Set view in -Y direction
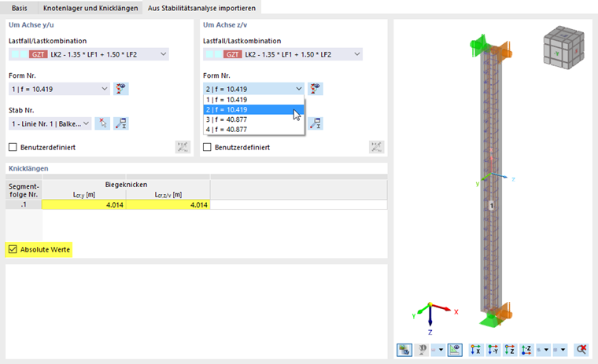This screenshot has height=364, width=598. tap(493, 350)
